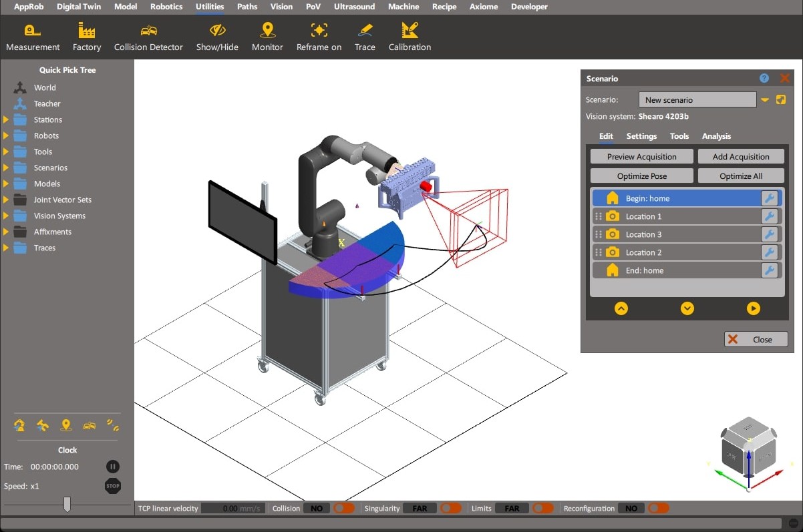
Task: Expand the Vision Systems tree node
Action: [6, 216]
